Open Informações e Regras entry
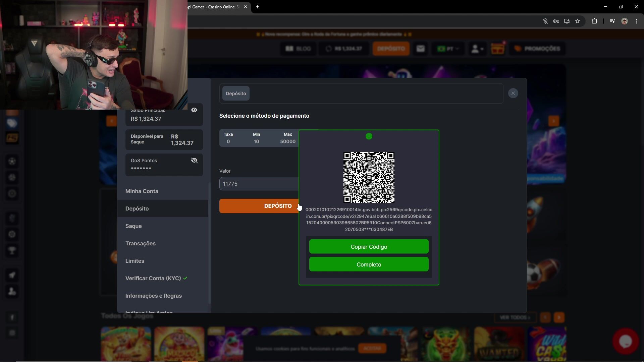Viewport: 644px width, 362px height. point(154,296)
